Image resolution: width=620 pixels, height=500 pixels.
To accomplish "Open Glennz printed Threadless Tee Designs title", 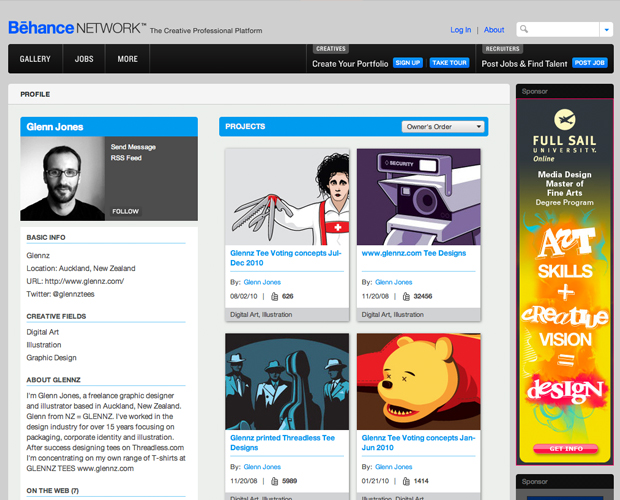I will [x=282, y=443].
